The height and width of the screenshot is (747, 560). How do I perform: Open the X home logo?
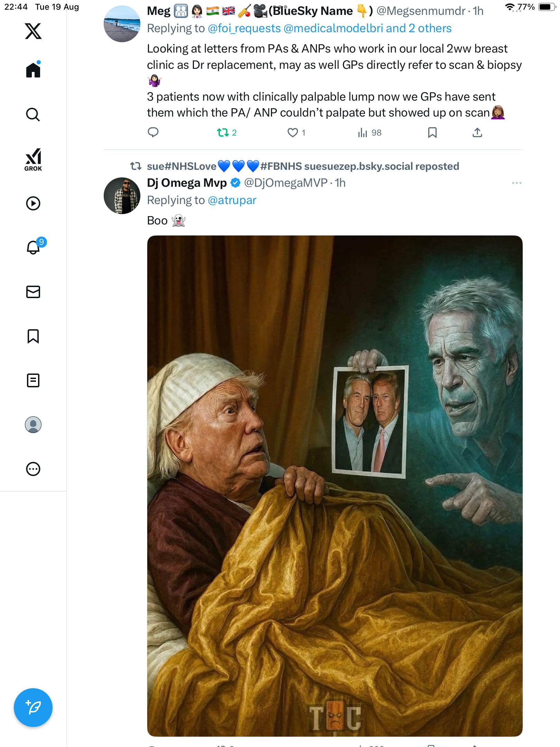33,31
